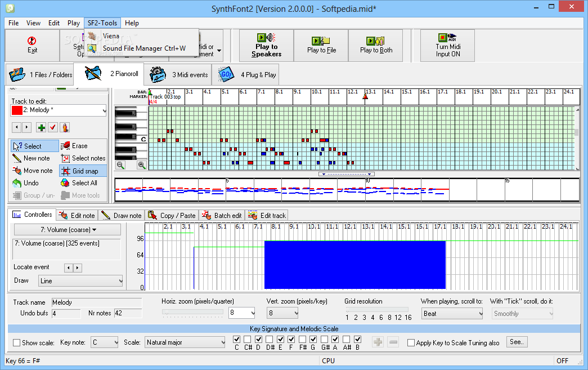Select the New note pencil tool
The height and width of the screenshot is (370, 588).
[x=17, y=158]
